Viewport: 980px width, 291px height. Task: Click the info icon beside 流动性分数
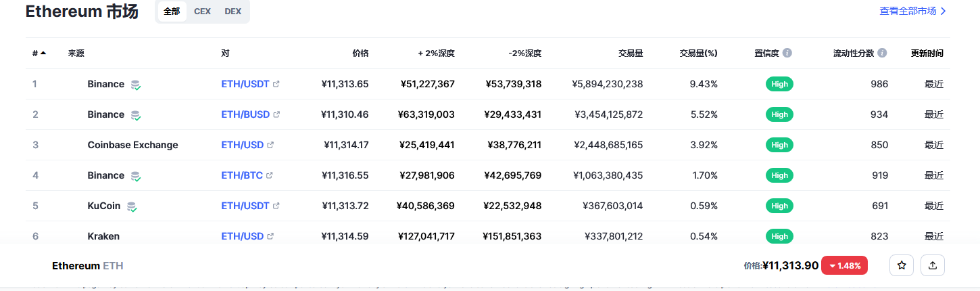[x=882, y=53]
